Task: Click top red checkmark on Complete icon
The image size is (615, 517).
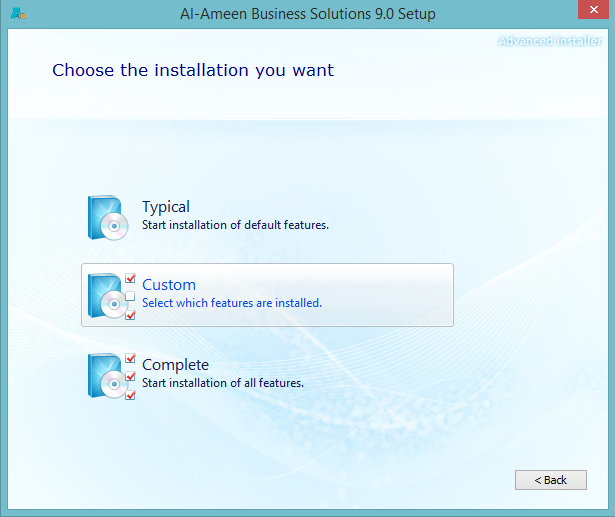Action: (130, 358)
